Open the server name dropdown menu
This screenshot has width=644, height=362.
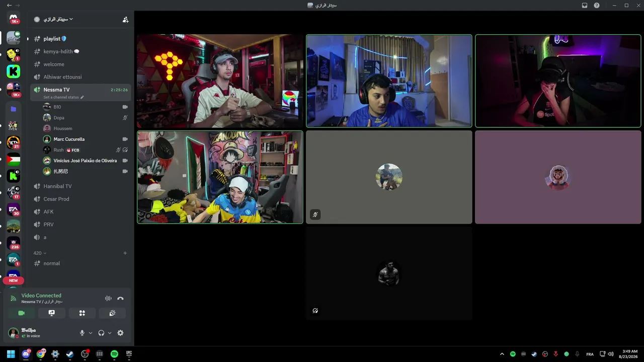click(58, 19)
